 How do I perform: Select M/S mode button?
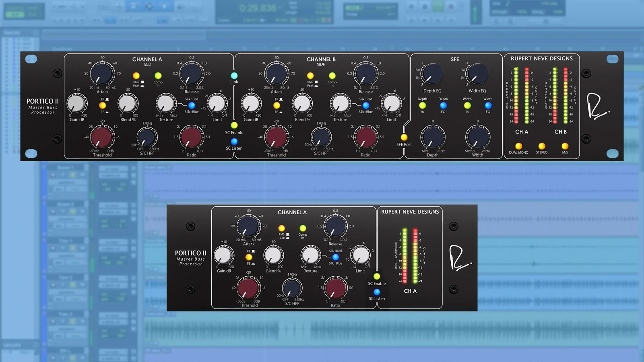pyautogui.click(x=565, y=146)
